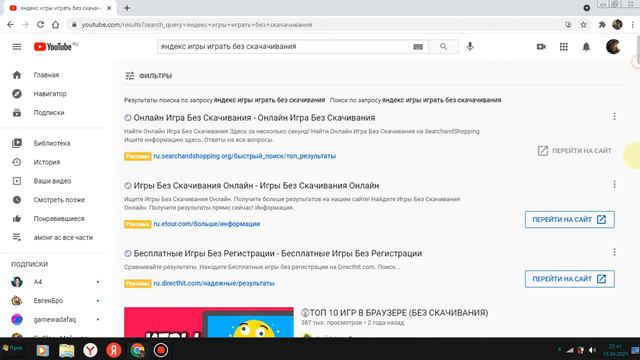Open ru.searchandshopping.org ad link
This screenshot has height=360, width=640.
point(244,156)
